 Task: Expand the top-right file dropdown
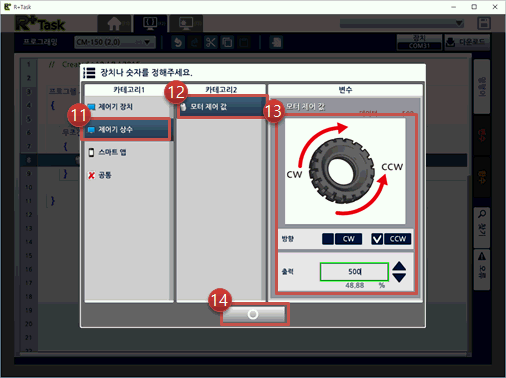[x=402, y=23]
